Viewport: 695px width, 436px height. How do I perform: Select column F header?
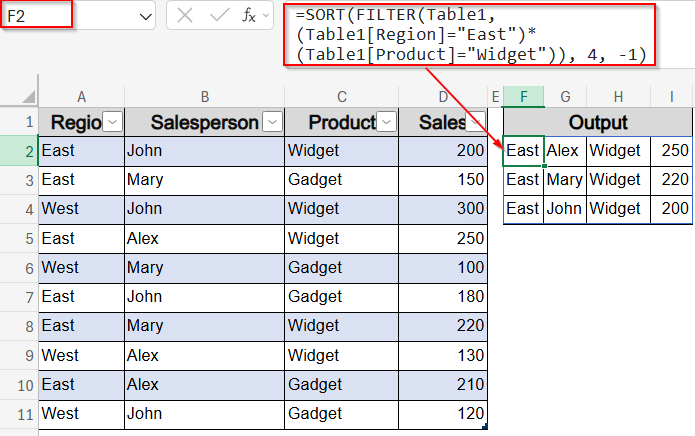pyautogui.click(x=523, y=96)
